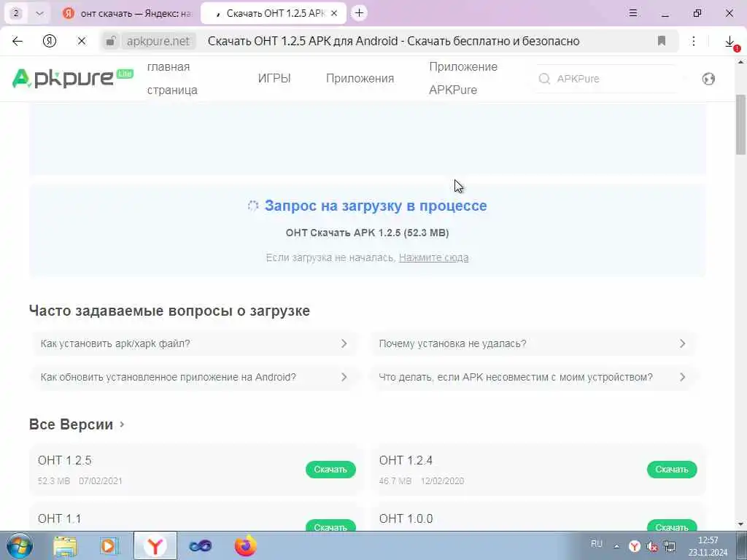This screenshot has width=747, height=560.
Task: Open the browser three-dot page menu
Action: pyautogui.click(x=694, y=42)
